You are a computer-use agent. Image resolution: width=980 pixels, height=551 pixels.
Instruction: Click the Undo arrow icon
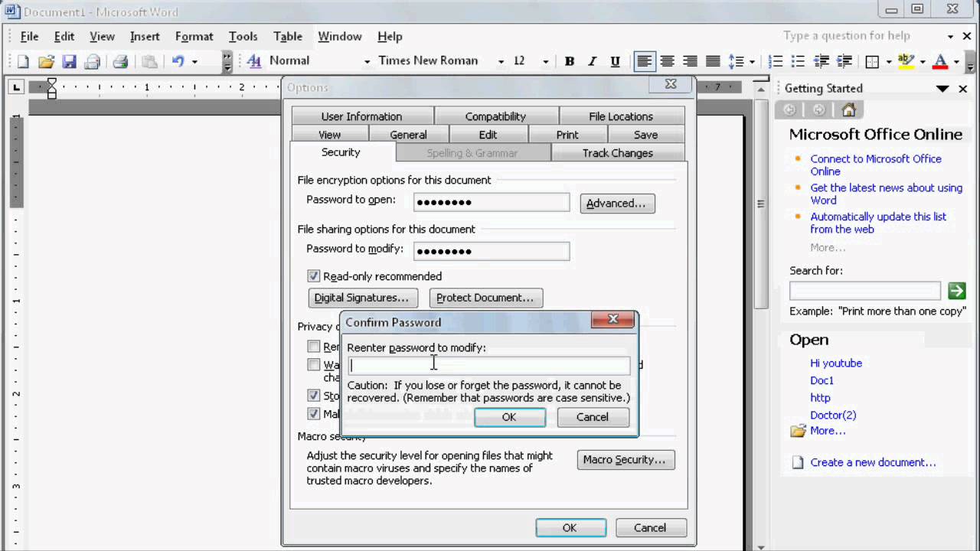(178, 61)
